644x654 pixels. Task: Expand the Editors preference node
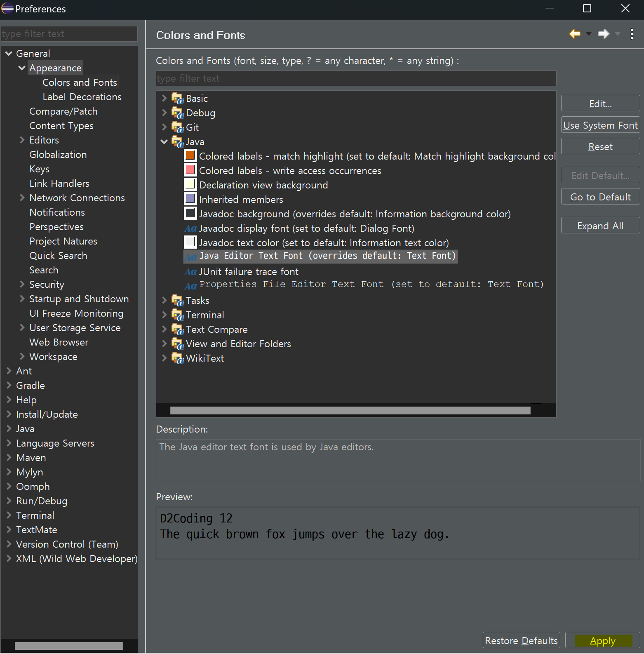[22, 140]
